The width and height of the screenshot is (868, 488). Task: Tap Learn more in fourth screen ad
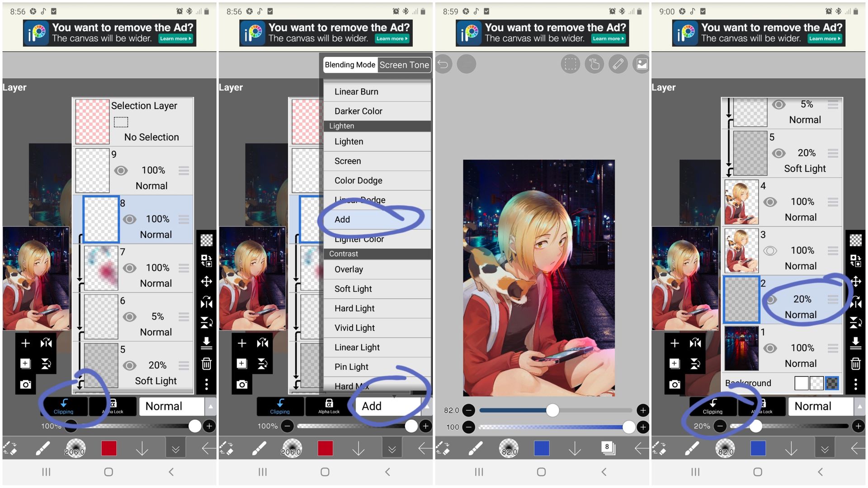pos(825,39)
